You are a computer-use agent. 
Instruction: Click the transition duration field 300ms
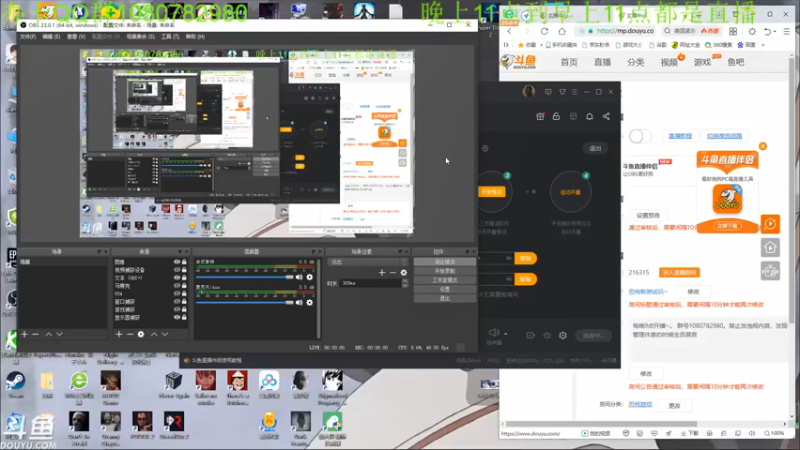[x=370, y=283]
